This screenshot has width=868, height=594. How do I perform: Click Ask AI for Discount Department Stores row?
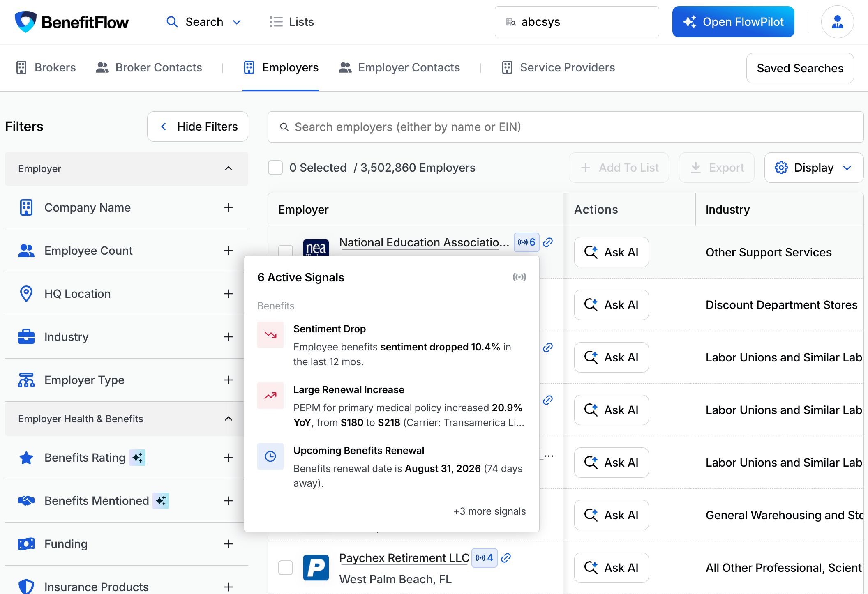pos(612,305)
